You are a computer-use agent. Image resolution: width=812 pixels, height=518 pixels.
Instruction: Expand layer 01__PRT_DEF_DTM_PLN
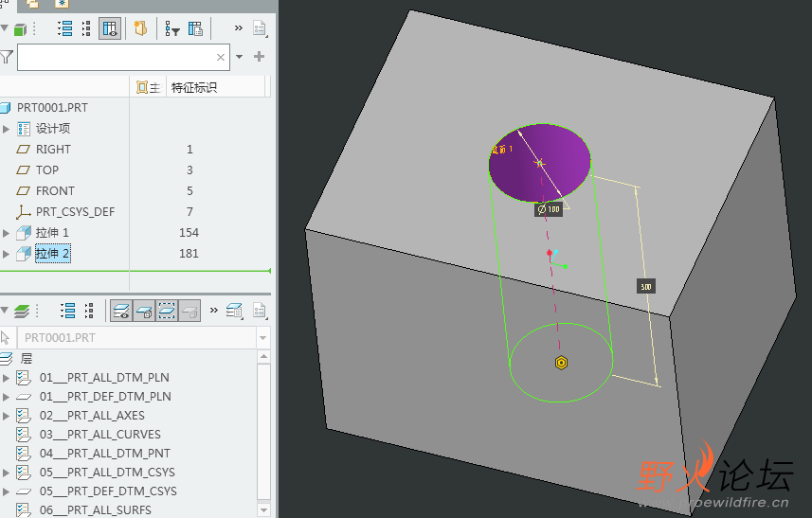tap(7, 398)
